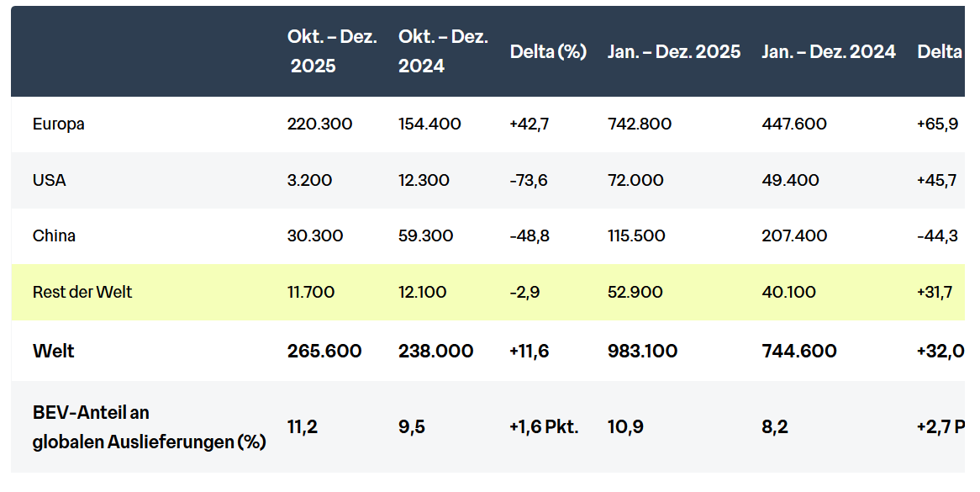Click the 'Jan. – Dez. 2025' column header
The width and height of the screenshot is (980, 492).
(674, 51)
